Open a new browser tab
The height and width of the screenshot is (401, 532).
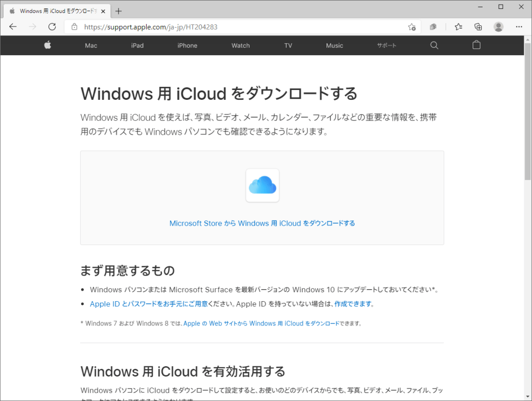coord(119,11)
